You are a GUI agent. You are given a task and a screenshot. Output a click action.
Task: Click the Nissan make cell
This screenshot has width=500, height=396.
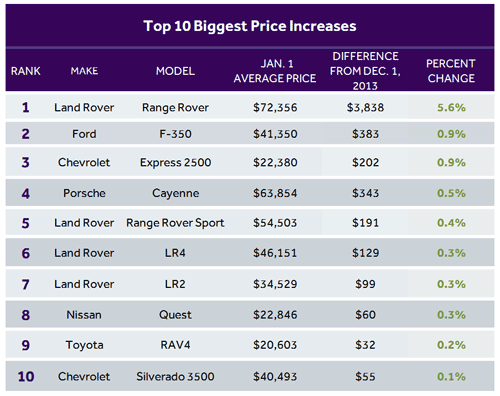pos(84,315)
